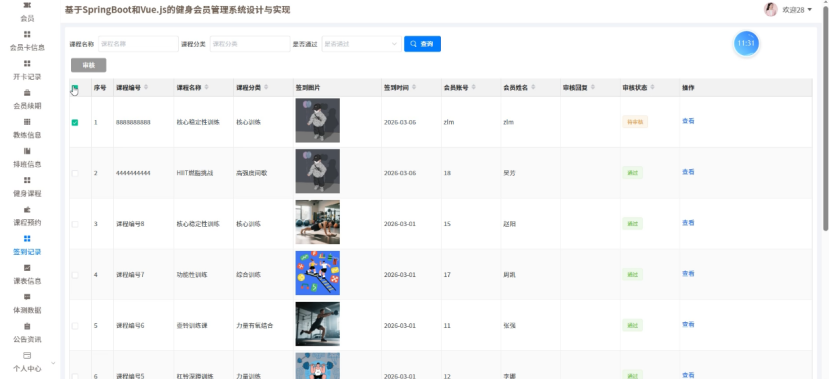829x379 pixels.
Task: Go to 开卡记录 in sidebar
Action: coord(27,70)
